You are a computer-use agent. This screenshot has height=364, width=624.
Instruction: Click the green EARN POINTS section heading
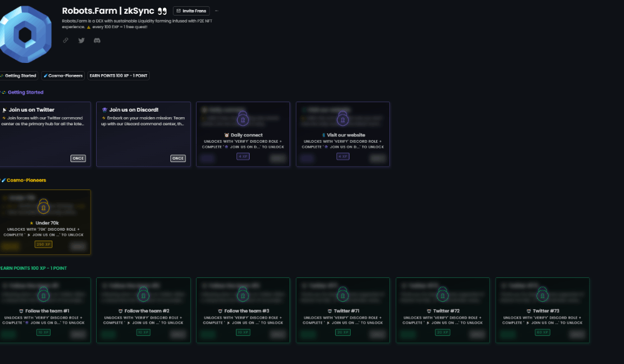pos(34,268)
